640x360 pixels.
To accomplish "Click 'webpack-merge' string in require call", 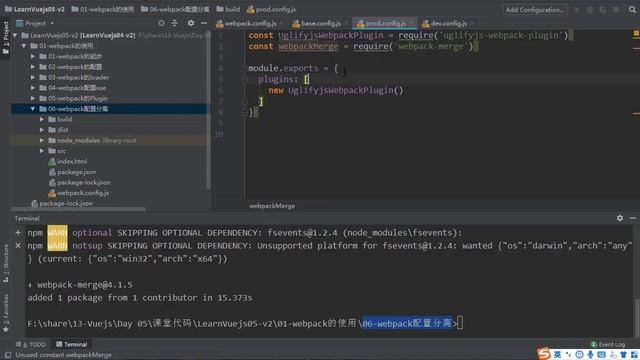I will click(x=430, y=46).
